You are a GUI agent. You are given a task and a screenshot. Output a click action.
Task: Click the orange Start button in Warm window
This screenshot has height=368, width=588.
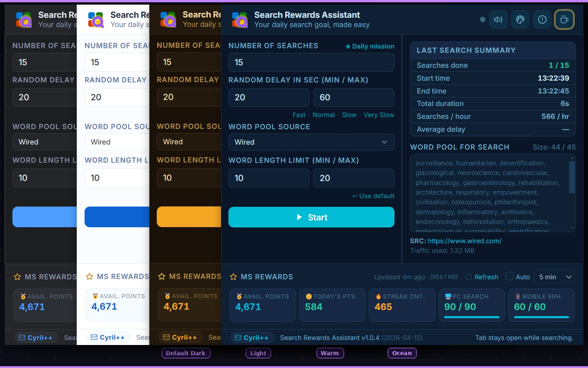tap(189, 217)
